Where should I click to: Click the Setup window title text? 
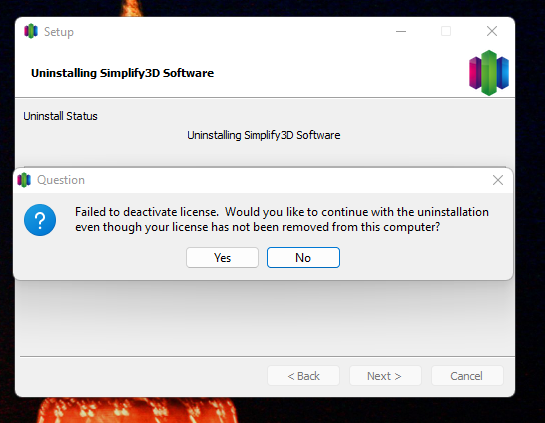(x=59, y=32)
